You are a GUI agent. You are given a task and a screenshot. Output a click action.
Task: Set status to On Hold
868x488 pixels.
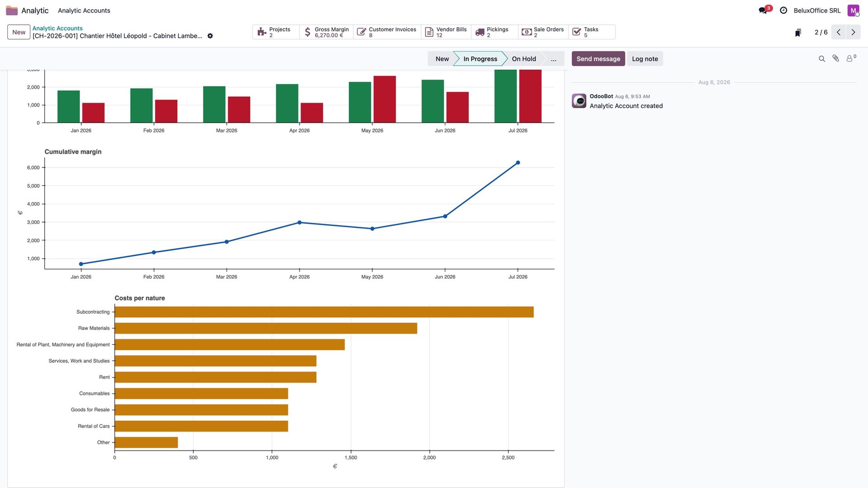524,59
